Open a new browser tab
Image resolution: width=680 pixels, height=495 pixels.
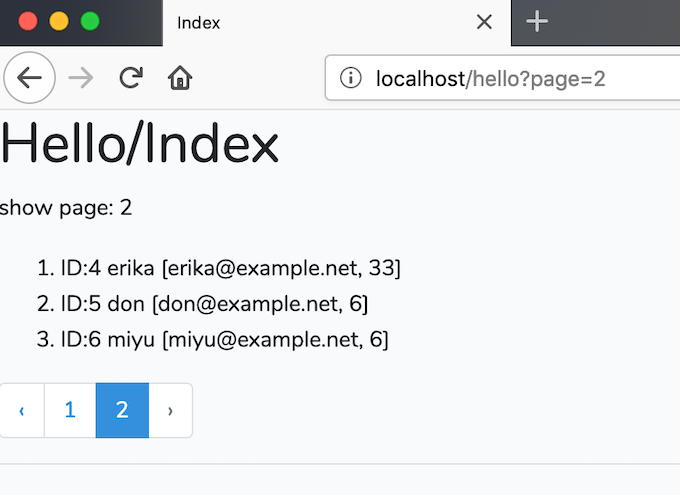537,21
